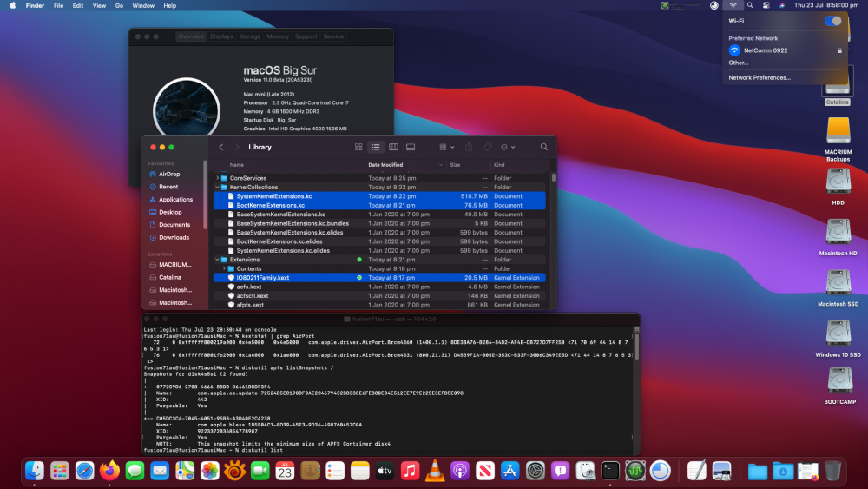The width and height of the screenshot is (868, 489).
Task: Collapse the KernelCollections folder
Action: coord(217,188)
